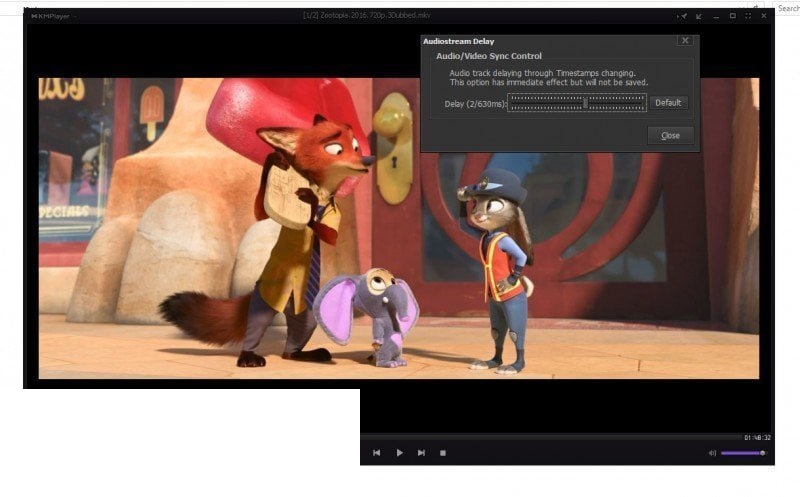Reset delay with the Default button
The height and width of the screenshot is (497, 800).
click(x=668, y=103)
